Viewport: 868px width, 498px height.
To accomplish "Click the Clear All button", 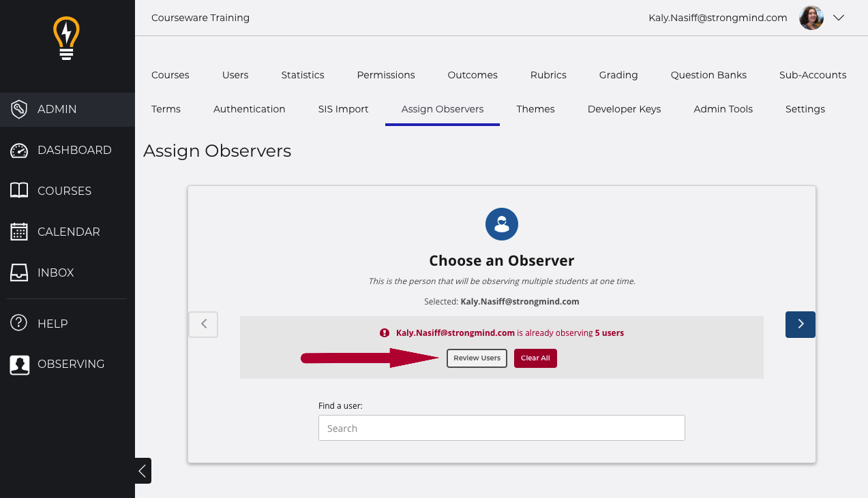I will click(x=535, y=358).
